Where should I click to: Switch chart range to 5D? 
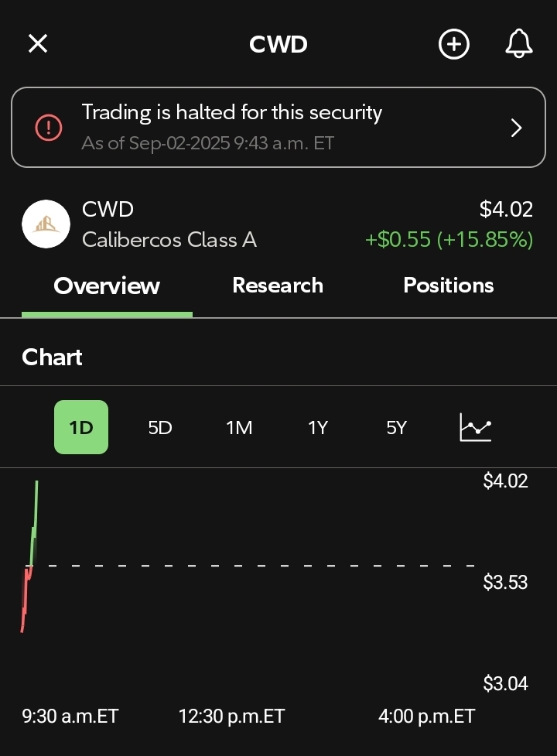(160, 428)
